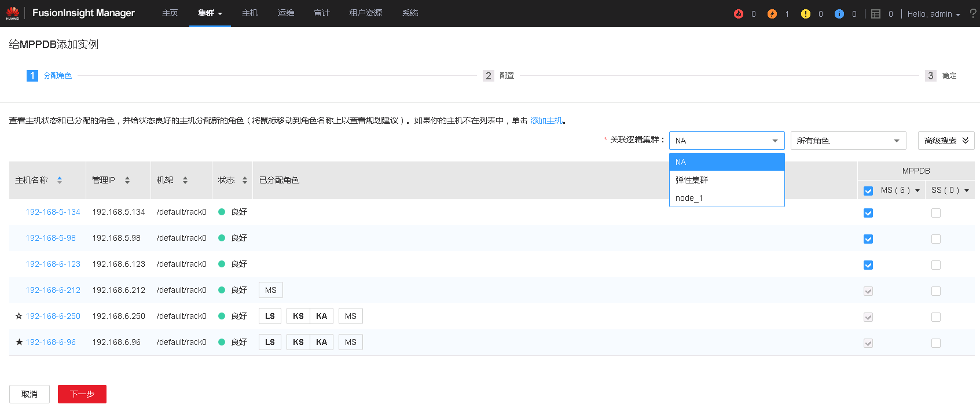This screenshot has width=980, height=408.
Task: Uncheck MS role for host 192-168-5-134
Action: [868, 213]
